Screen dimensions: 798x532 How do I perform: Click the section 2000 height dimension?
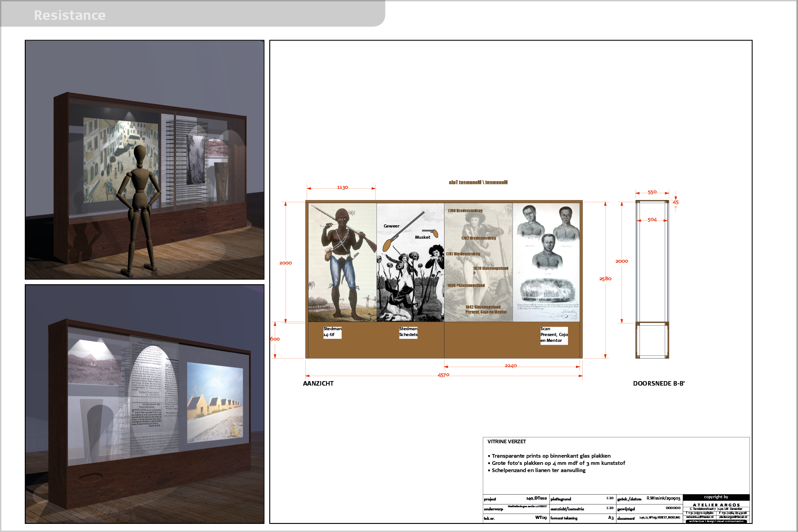click(x=621, y=261)
